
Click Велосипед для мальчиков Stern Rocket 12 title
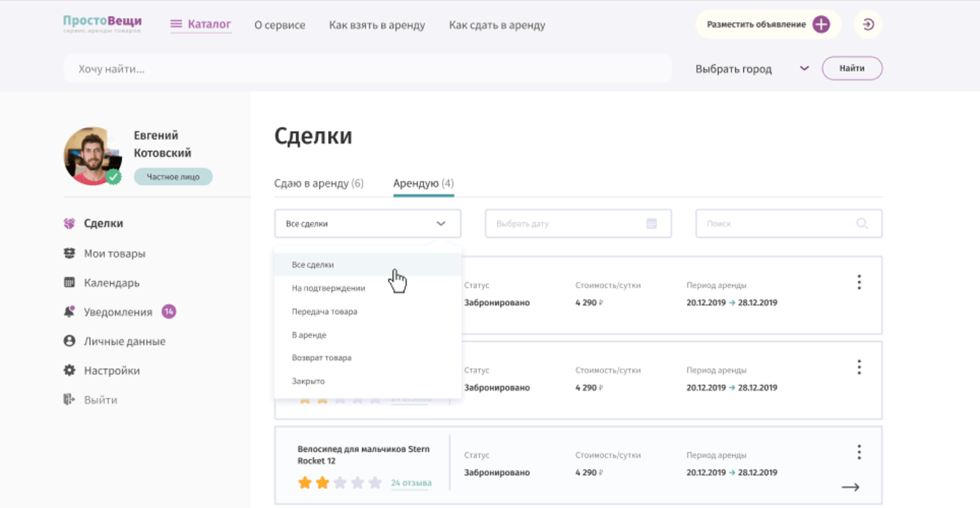363,455
